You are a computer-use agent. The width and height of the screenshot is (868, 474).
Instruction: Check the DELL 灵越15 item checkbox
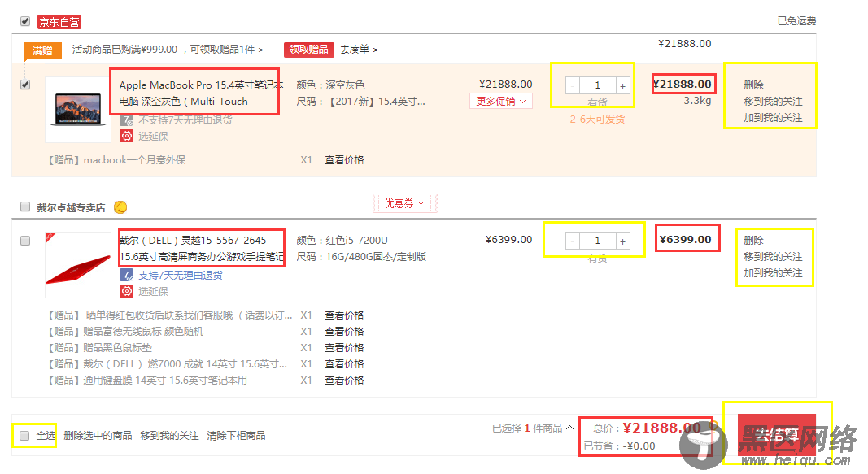[25, 241]
